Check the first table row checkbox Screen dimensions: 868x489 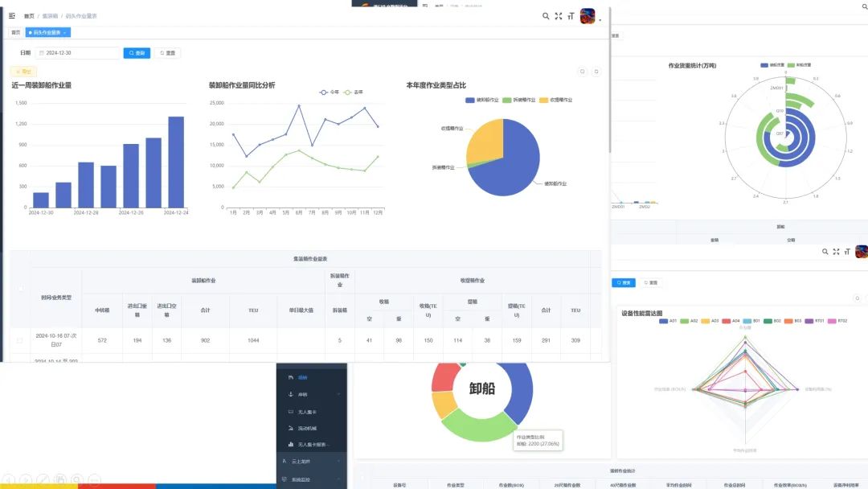click(20, 340)
